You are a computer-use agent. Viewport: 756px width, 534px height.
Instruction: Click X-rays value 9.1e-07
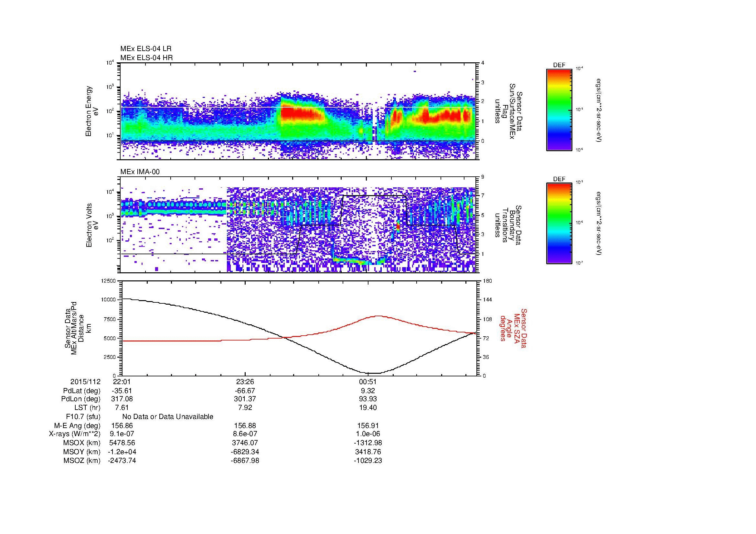[122, 434]
